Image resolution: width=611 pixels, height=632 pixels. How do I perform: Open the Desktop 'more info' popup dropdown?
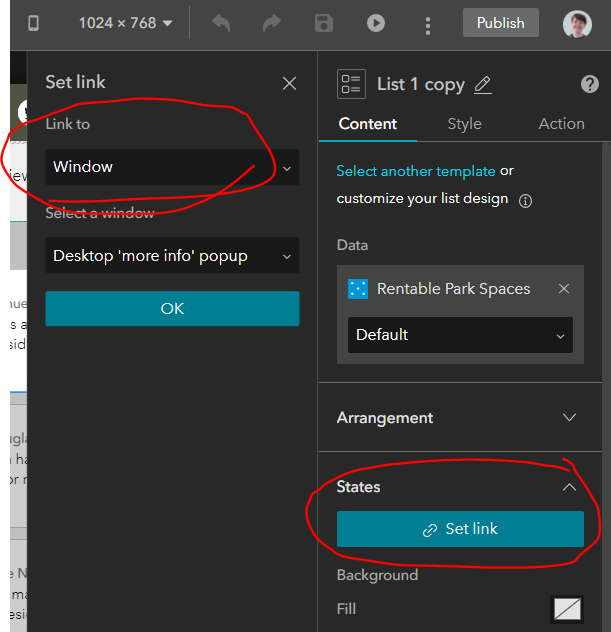(172, 256)
